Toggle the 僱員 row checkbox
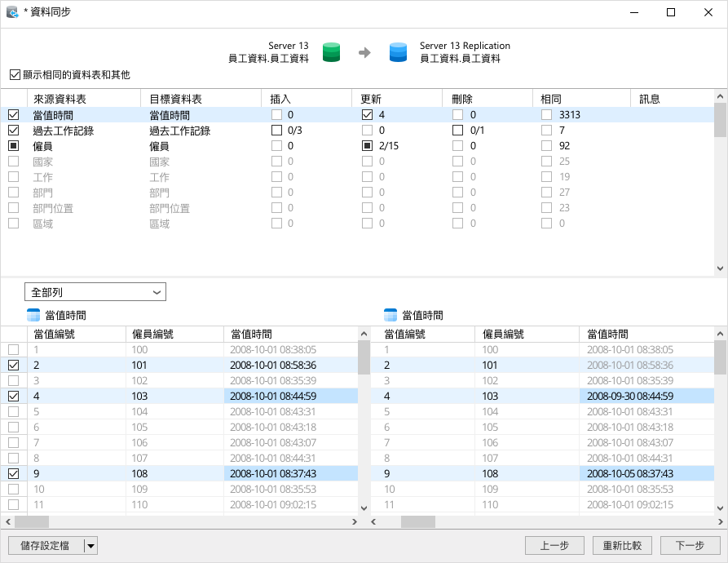 [14, 146]
